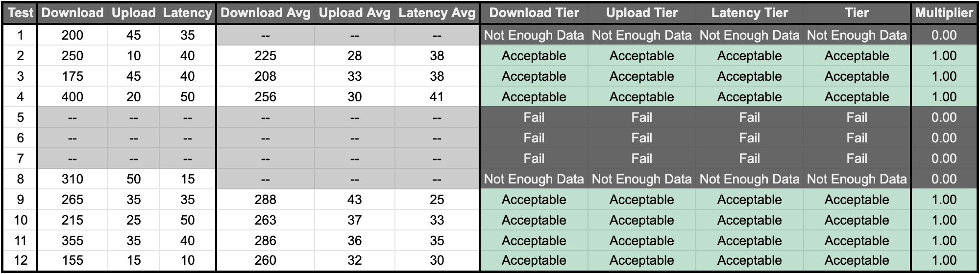Image resolution: width=980 pixels, height=274 pixels.
Task: Select test number 7 row label
Action: pos(20,159)
